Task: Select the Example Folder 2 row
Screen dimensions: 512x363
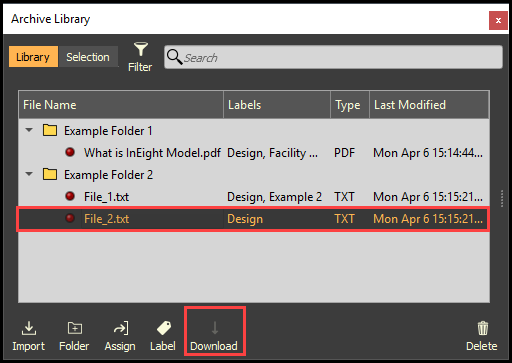Action: pyautogui.click(x=254, y=175)
